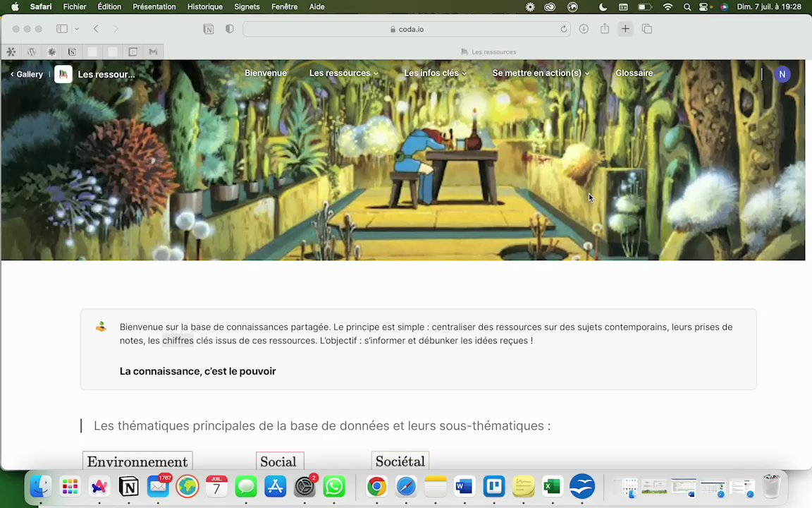This screenshot has width=812, height=508.
Task: Click the highlighted word chiffres
Action: (178, 341)
